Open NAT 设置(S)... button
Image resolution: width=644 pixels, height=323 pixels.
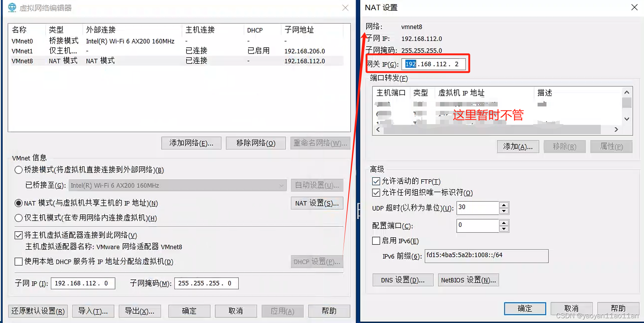pyautogui.click(x=317, y=203)
